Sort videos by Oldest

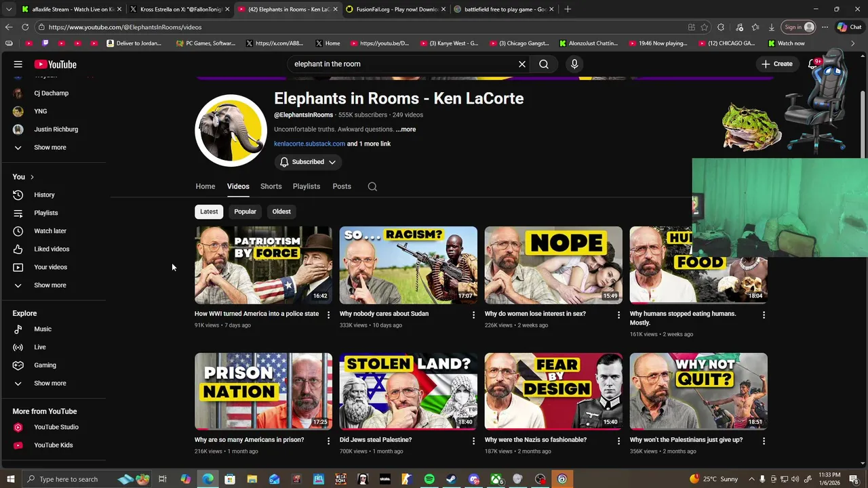click(281, 211)
